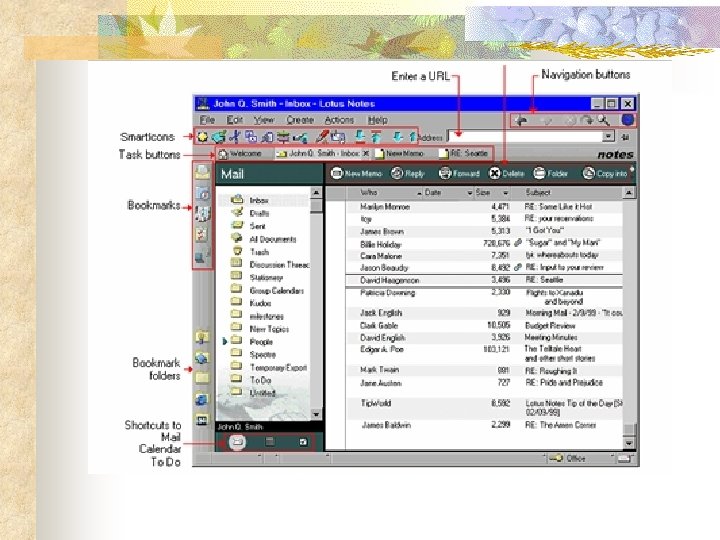The width and height of the screenshot is (720, 540).
Task: Open the Address bar dropdown arrow
Action: [x=608, y=136]
